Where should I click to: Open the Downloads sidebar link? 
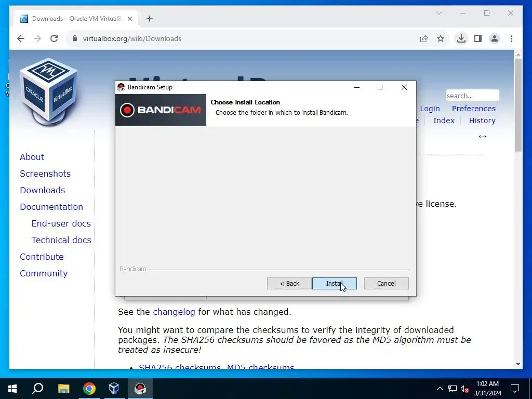pos(43,190)
